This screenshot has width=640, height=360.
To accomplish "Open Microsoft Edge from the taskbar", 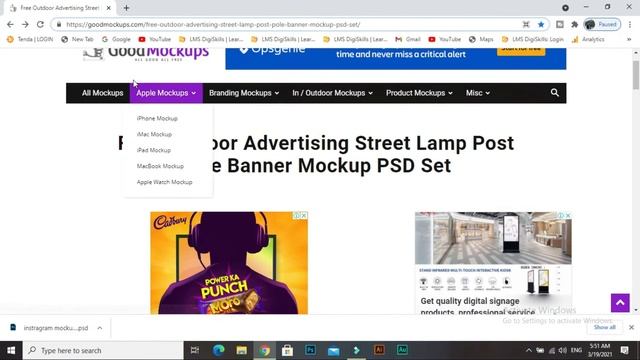I will (x=219, y=350).
